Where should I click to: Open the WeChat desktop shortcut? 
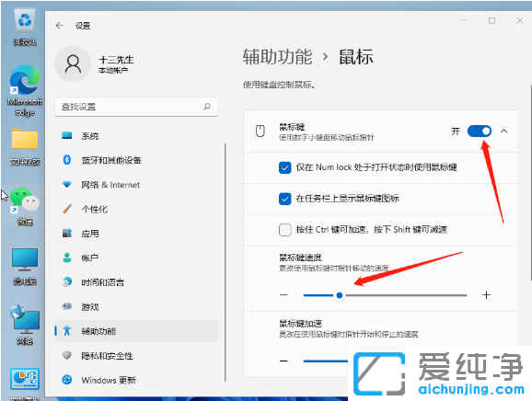(x=25, y=206)
